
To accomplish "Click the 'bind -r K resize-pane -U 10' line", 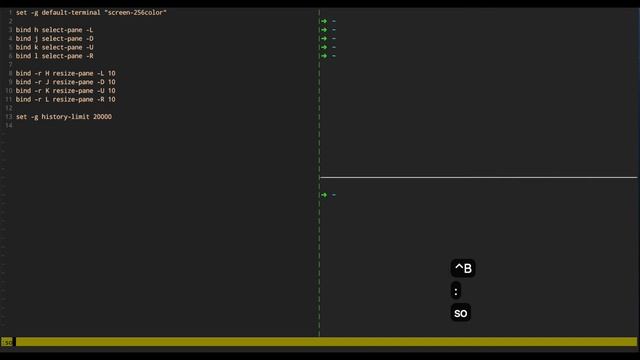I will click(x=65, y=91).
